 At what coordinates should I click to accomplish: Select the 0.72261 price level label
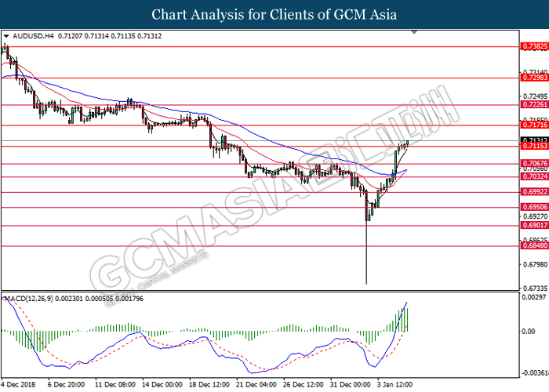(x=534, y=104)
